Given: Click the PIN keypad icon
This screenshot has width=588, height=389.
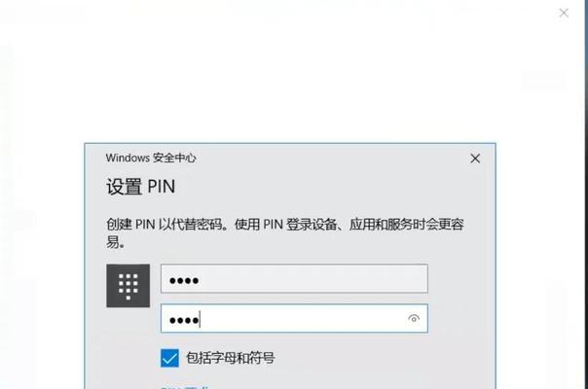Looking at the screenshot, I should (x=128, y=286).
